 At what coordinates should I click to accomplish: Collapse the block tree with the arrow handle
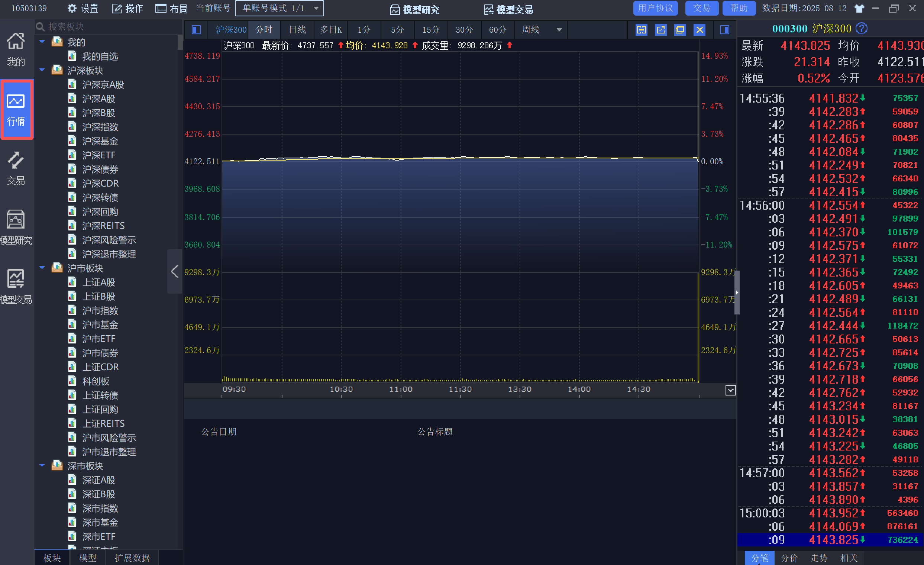[x=174, y=271]
